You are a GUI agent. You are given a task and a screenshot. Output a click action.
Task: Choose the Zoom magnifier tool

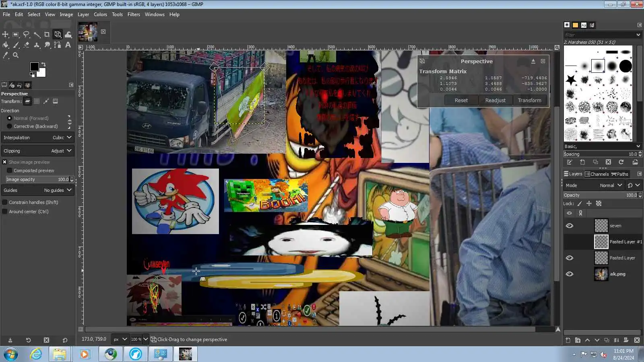pyautogui.click(x=16, y=56)
